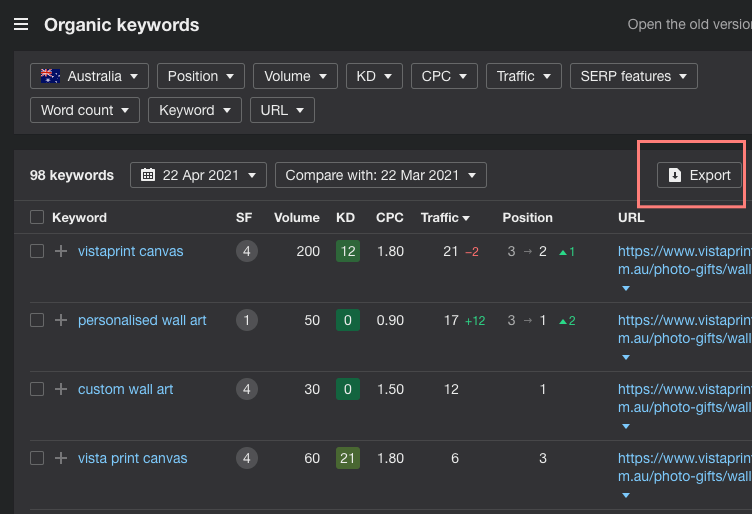The width and height of the screenshot is (752, 514).
Task: Click traffic change +12 for personalised wall art
Action: 475,321
